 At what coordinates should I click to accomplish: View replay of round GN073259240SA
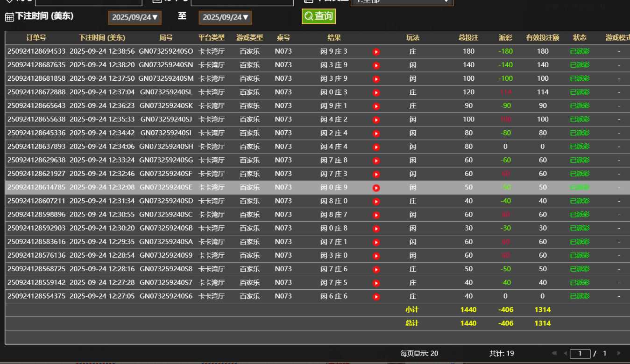[x=376, y=242]
